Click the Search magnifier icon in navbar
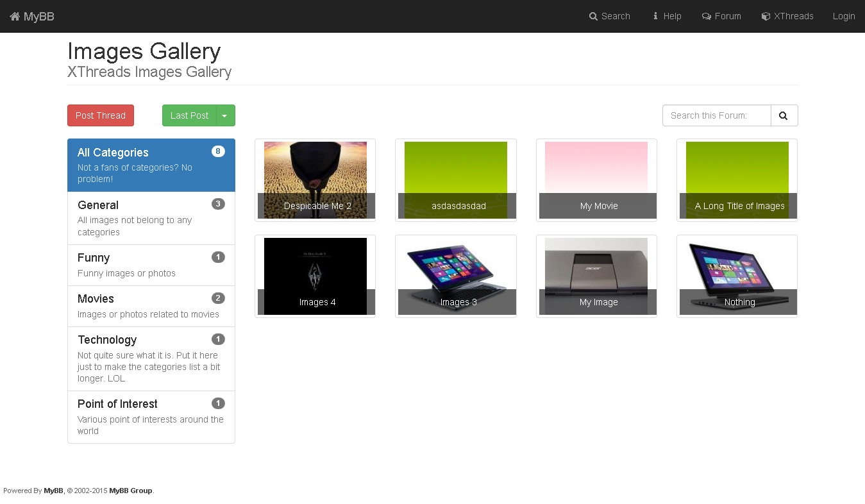Image resolution: width=865 pixels, height=504 pixels. pos(593,17)
